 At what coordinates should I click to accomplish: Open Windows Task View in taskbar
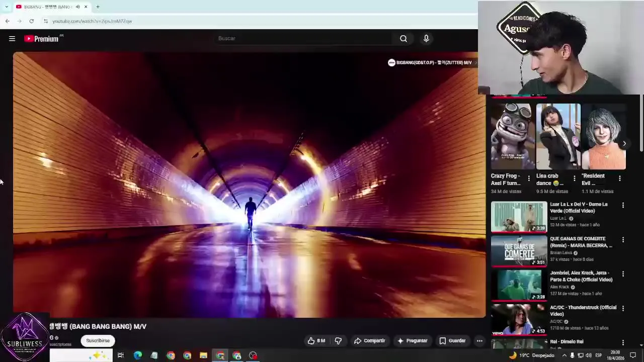pyautogui.click(x=121, y=355)
